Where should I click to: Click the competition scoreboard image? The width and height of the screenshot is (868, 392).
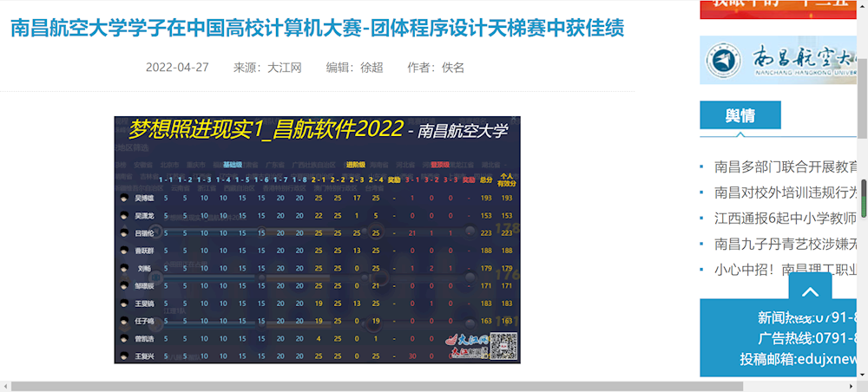(x=317, y=239)
